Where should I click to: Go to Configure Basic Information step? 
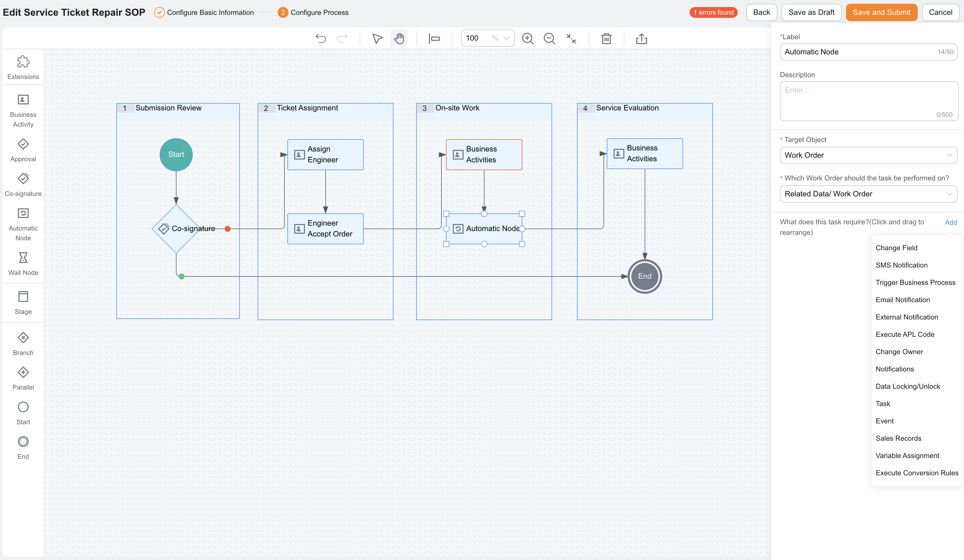pos(204,12)
